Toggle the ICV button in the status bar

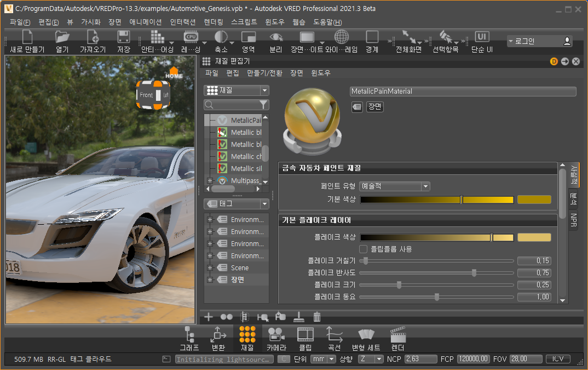click(x=558, y=359)
